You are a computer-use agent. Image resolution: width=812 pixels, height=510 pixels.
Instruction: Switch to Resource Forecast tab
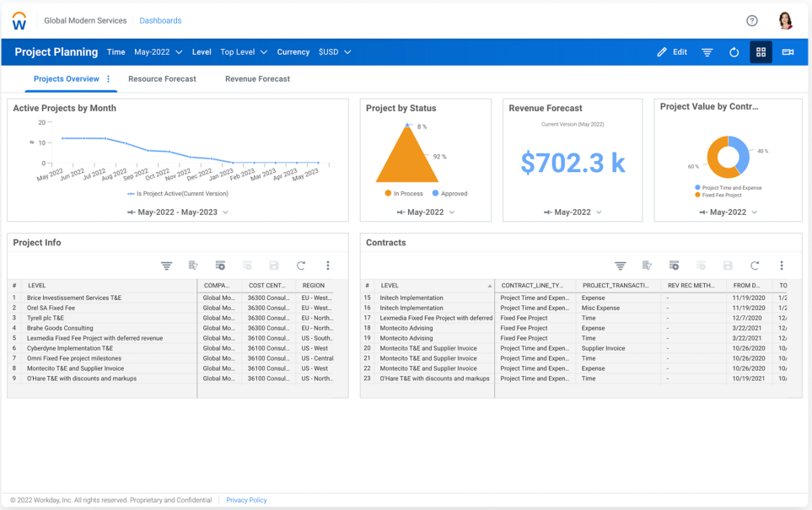pos(162,78)
